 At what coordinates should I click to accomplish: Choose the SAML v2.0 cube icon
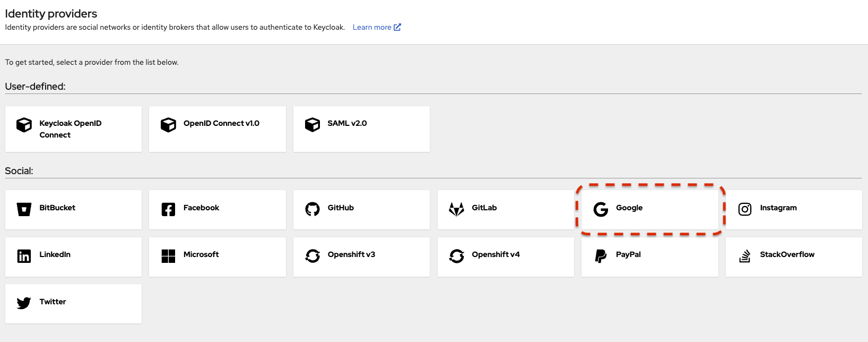coord(313,125)
